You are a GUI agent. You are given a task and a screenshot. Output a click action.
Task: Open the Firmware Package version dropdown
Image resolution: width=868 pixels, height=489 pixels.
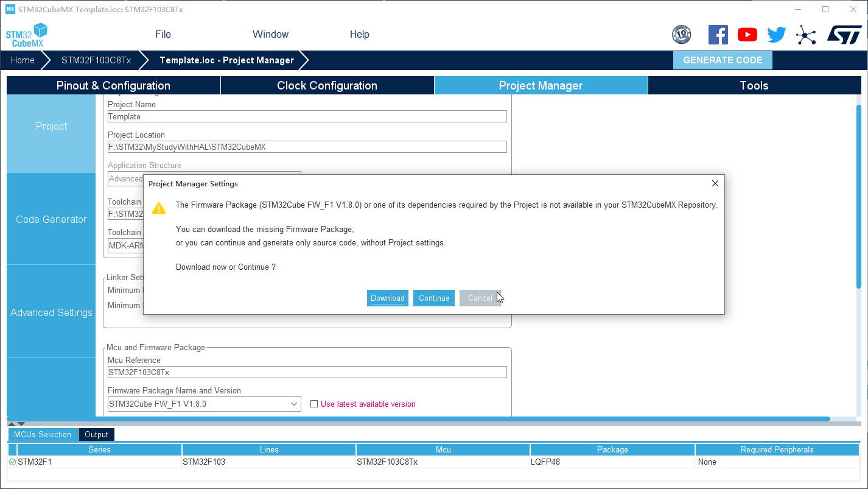click(294, 404)
